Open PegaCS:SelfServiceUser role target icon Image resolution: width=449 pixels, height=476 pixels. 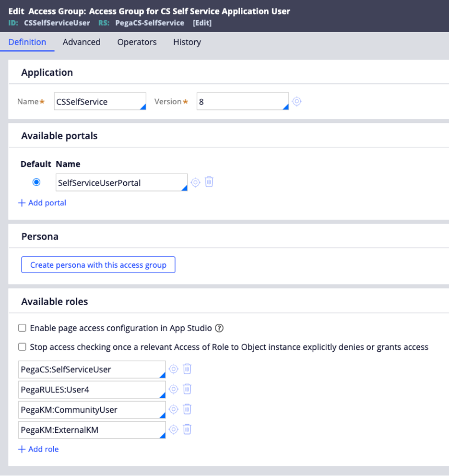(x=173, y=369)
